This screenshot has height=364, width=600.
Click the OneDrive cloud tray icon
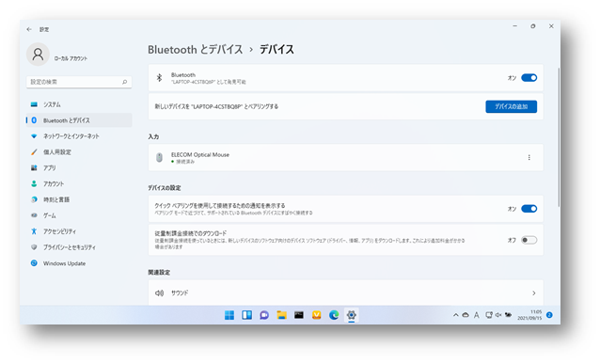tap(466, 315)
